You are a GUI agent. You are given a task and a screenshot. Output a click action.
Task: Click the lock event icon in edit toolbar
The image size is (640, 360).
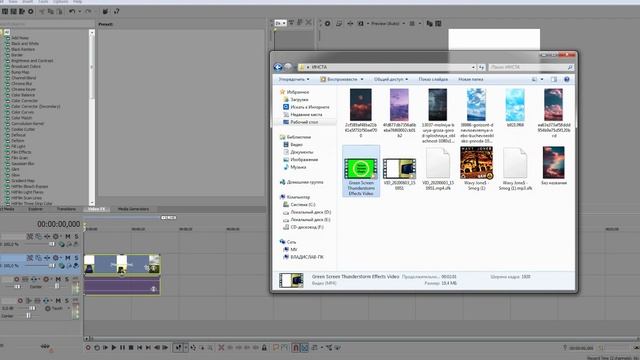tap(264, 348)
